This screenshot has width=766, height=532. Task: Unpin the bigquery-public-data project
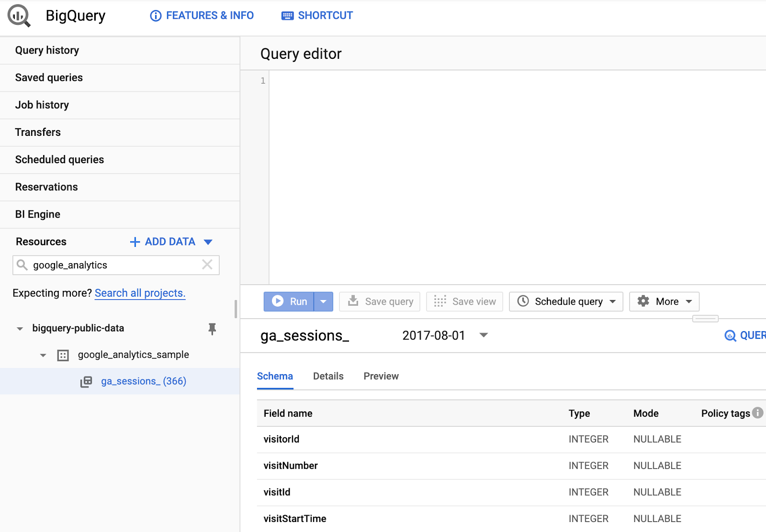(x=212, y=329)
